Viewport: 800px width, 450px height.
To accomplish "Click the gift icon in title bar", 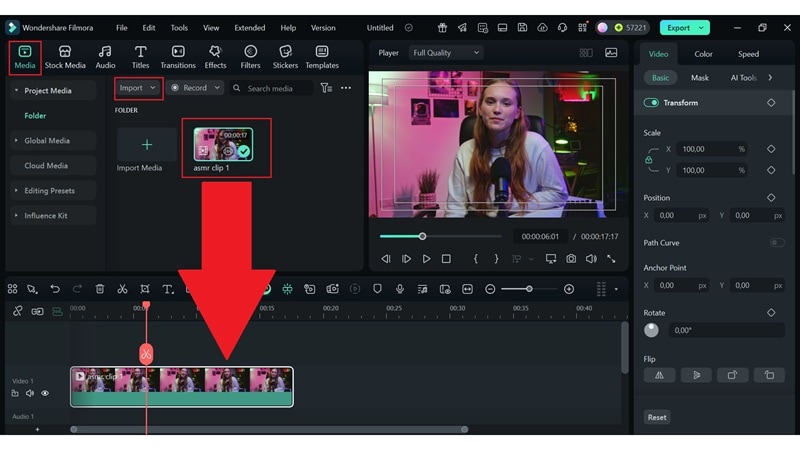I will pos(442,28).
